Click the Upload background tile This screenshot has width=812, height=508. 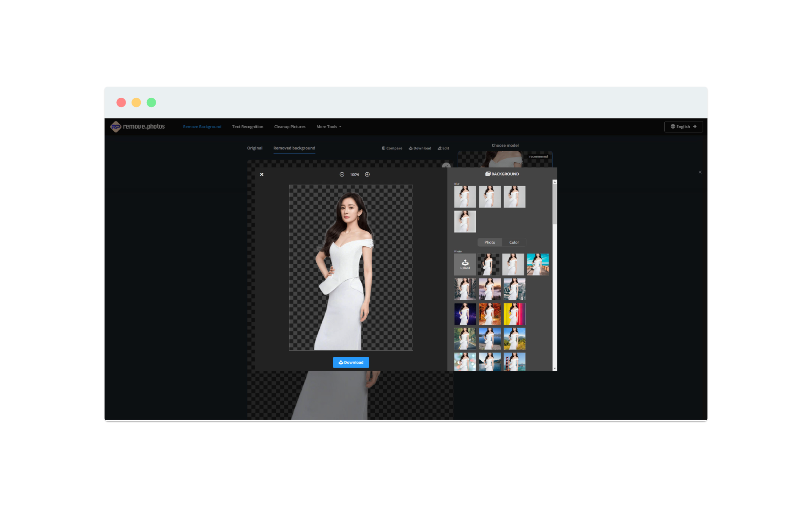[x=465, y=264]
